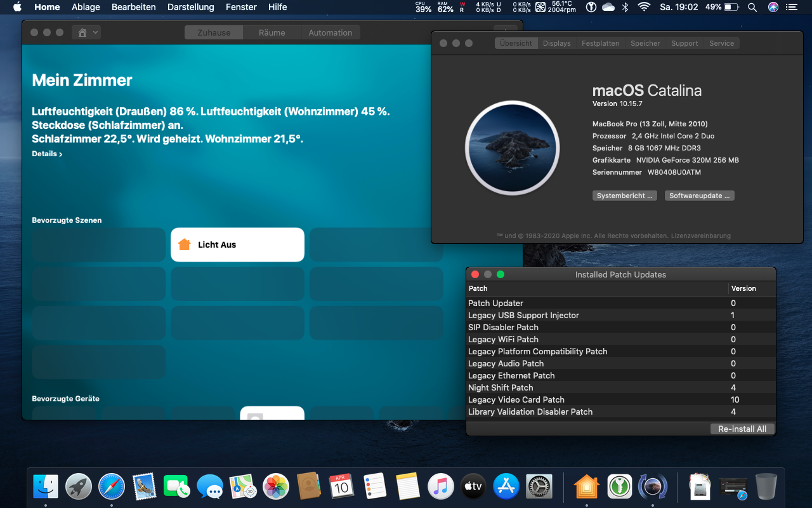
Task: Open the Trash in the Dock
Action: [766, 487]
